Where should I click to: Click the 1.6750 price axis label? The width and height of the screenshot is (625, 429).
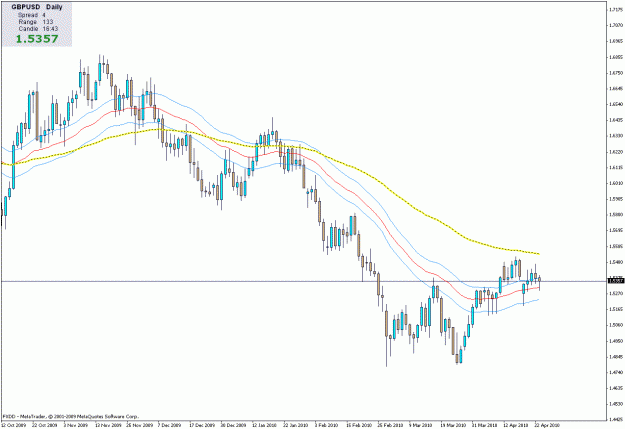click(x=616, y=73)
